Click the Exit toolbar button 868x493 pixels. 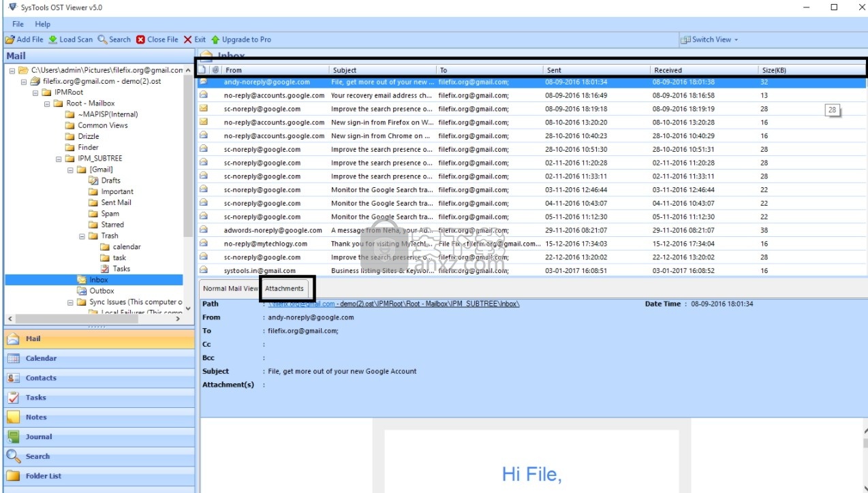tap(194, 39)
